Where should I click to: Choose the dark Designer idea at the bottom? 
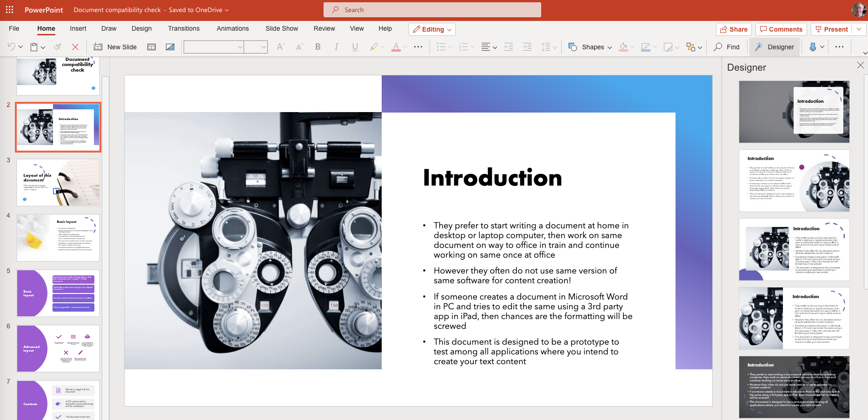click(x=794, y=387)
